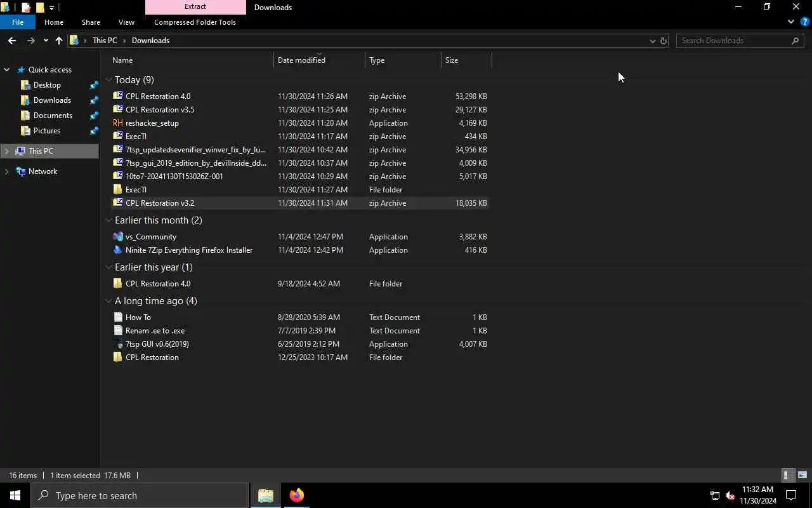The width and height of the screenshot is (812, 508).
Task: Click the ExecTI zip archive icon
Action: tap(117, 136)
